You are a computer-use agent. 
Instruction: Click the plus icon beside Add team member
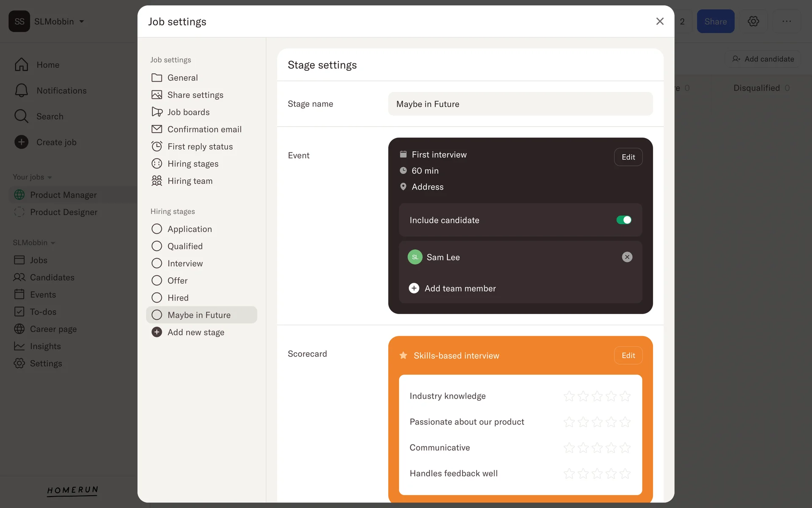(414, 288)
